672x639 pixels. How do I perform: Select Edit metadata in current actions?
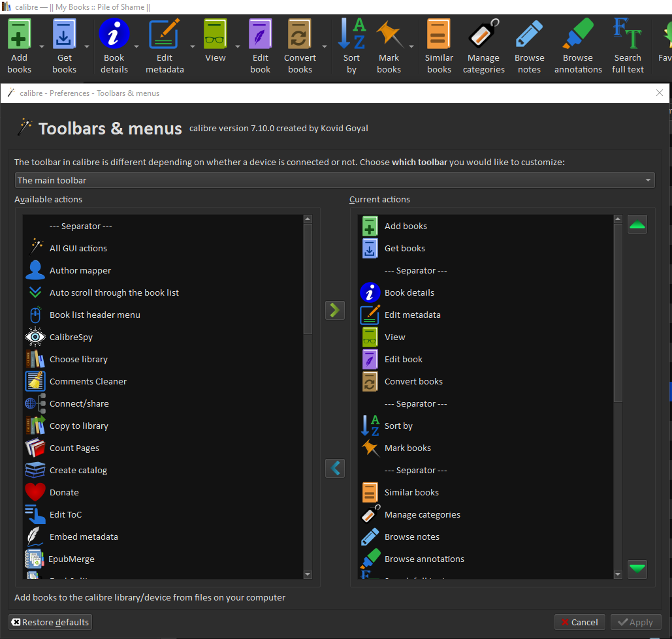tap(486, 315)
